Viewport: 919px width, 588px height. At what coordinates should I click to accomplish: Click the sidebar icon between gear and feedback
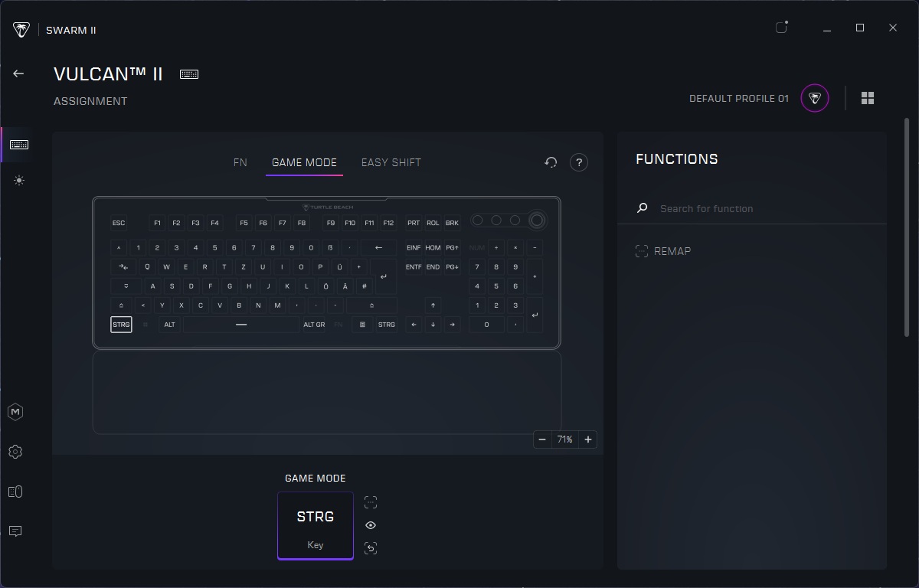(x=15, y=492)
